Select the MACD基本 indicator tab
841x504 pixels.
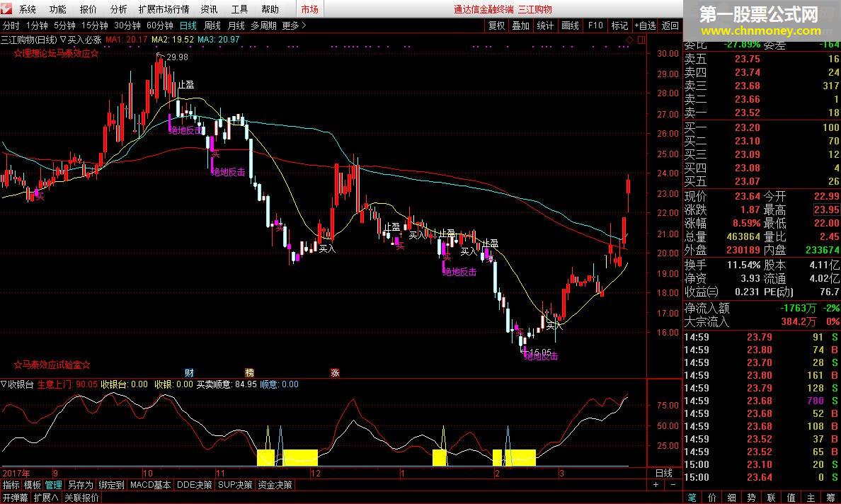[151, 485]
